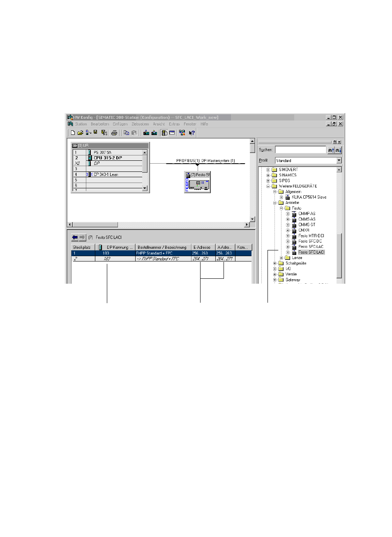Open the Fenster menu
392x537 pixels.
(x=190, y=124)
